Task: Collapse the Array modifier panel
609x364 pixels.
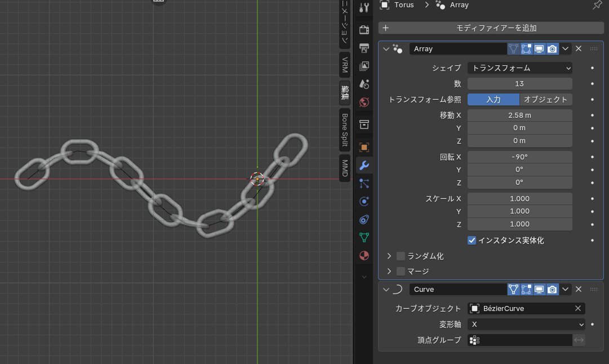Action: click(x=386, y=49)
